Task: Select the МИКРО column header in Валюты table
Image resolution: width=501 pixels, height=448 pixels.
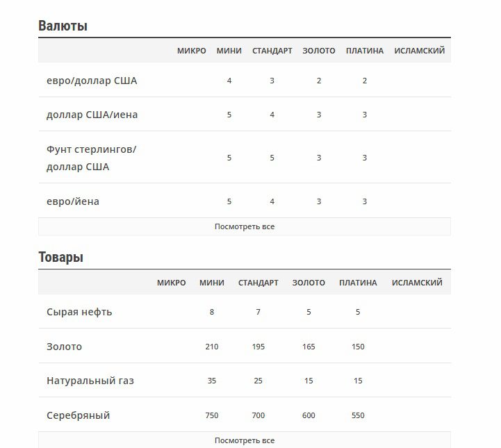Action: [x=191, y=51]
